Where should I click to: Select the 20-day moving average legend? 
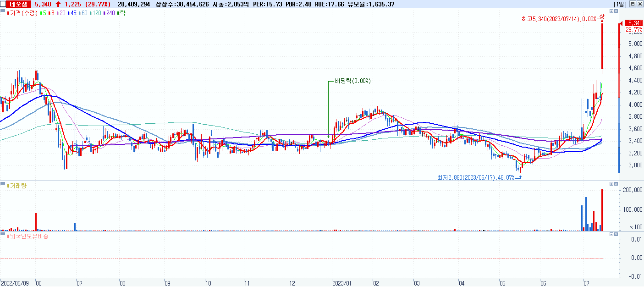coord(61,13)
